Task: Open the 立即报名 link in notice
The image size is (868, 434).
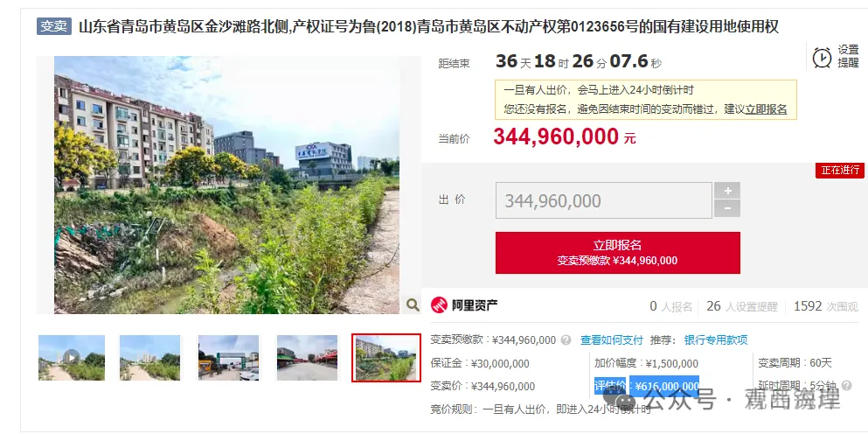Action: click(766, 109)
